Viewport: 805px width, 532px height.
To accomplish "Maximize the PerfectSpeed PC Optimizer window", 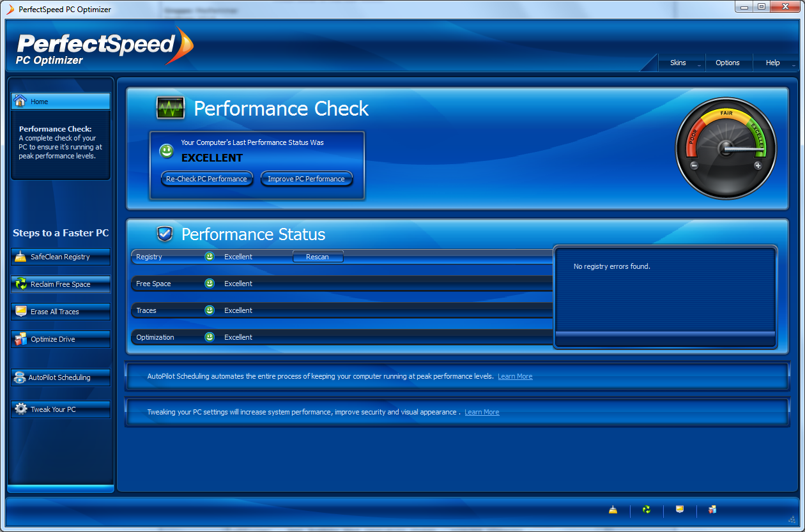I will click(761, 7).
